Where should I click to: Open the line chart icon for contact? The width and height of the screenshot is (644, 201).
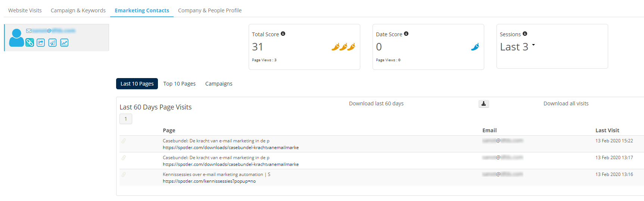[x=64, y=43]
